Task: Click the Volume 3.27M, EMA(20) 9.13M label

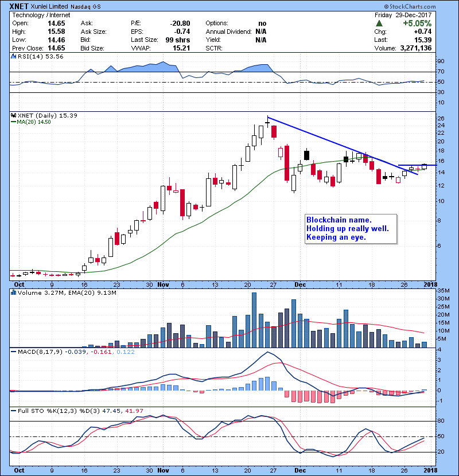Action: point(67,292)
